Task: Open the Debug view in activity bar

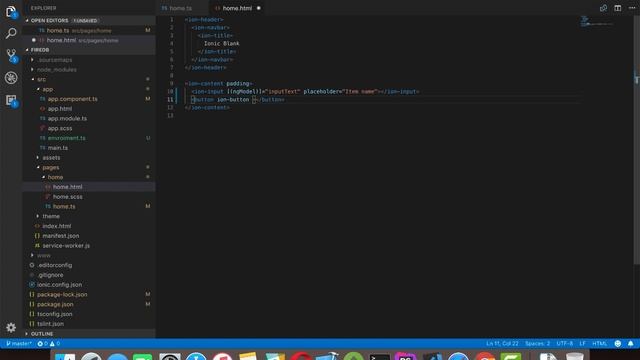Action: tap(11, 78)
